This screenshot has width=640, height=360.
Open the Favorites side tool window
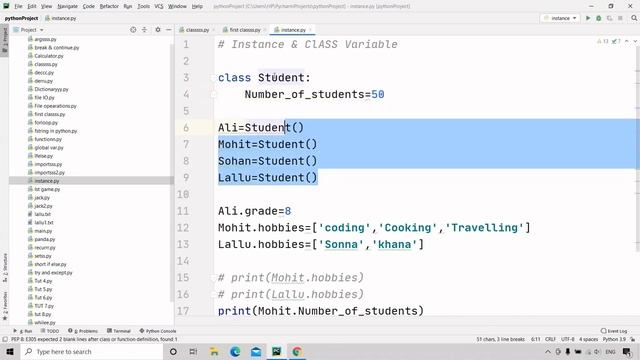tap(4, 305)
